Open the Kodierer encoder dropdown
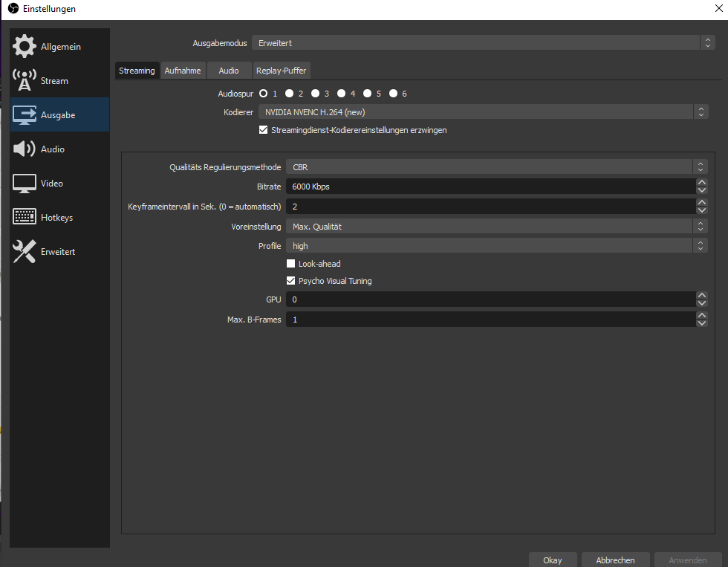The height and width of the screenshot is (567, 728). coord(483,112)
